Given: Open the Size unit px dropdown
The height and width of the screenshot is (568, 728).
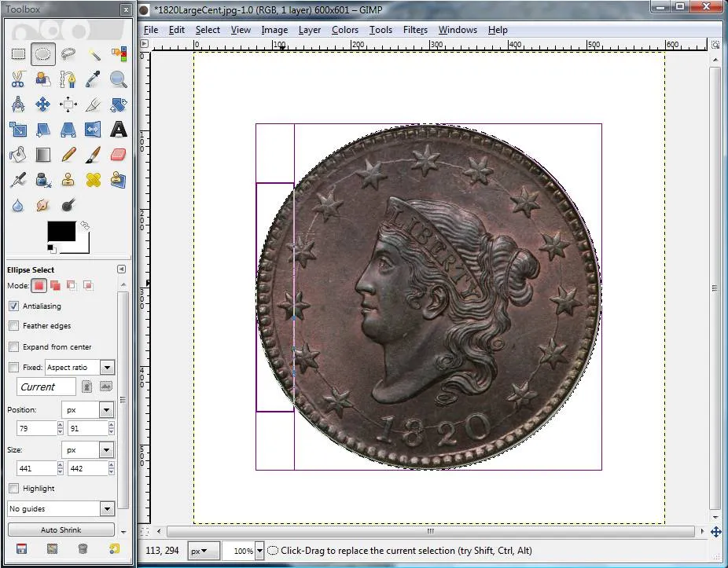Looking at the screenshot, I should (x=88, y=449).
